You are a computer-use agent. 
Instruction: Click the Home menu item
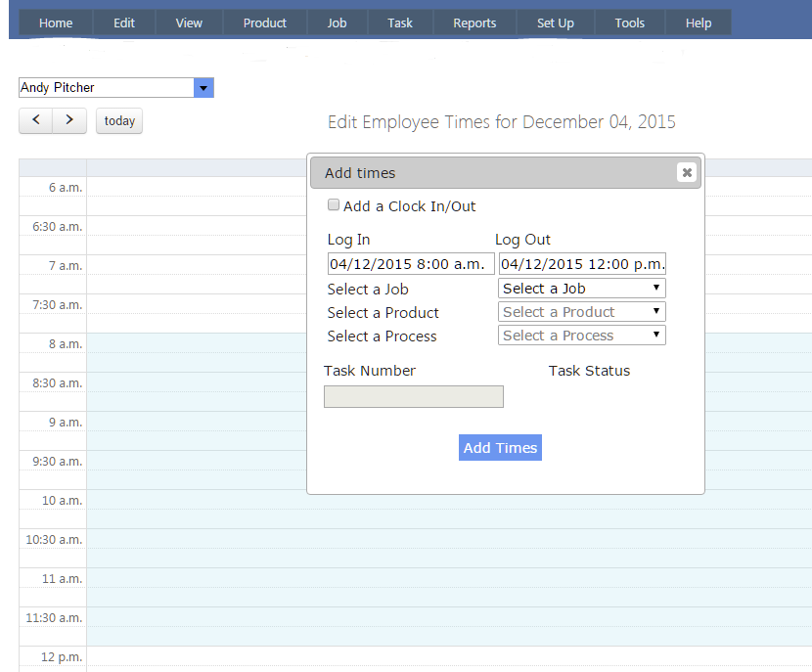pyautogui.click(x=56, y=22)
